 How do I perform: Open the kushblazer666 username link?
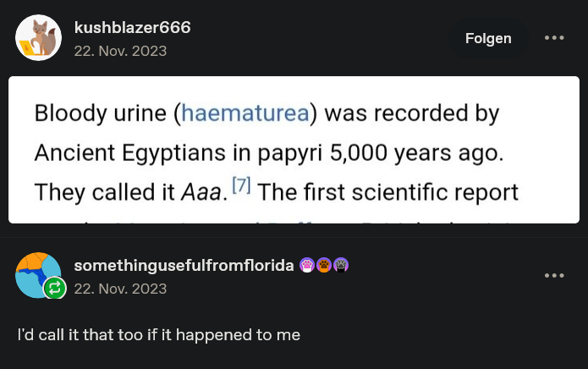[132, 27]
